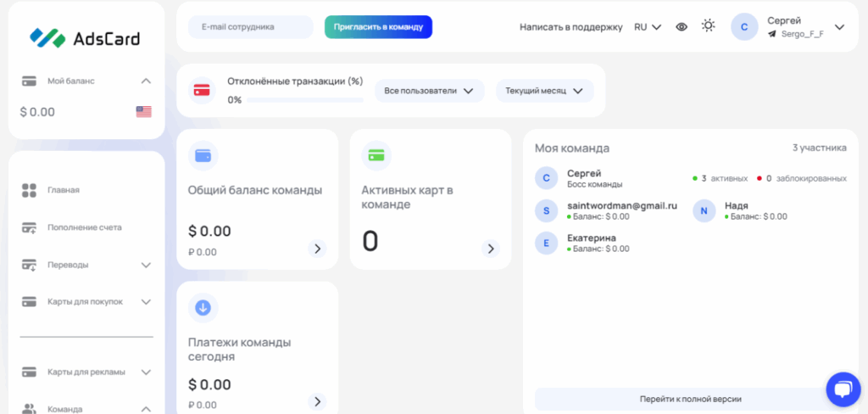The height and width of the screenshot is (414, 868).
Task: Click the ₽ 0.00 value under Общий баланс команды
Action: pyautogui.click(x=203, y=252)
